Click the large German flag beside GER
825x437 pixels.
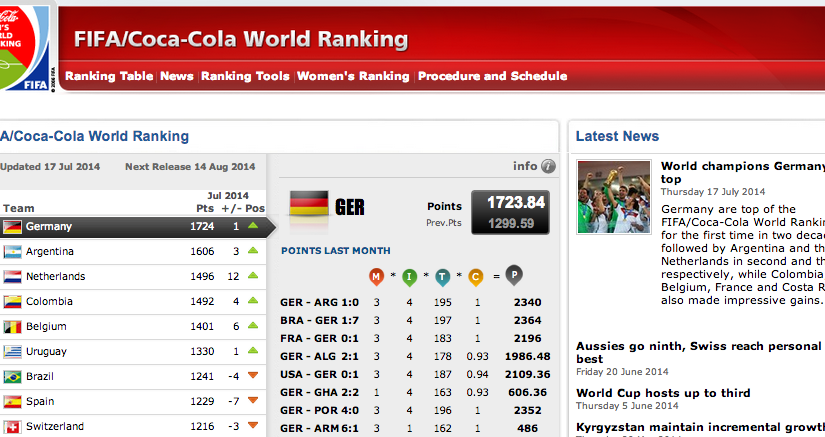point(309,204)
